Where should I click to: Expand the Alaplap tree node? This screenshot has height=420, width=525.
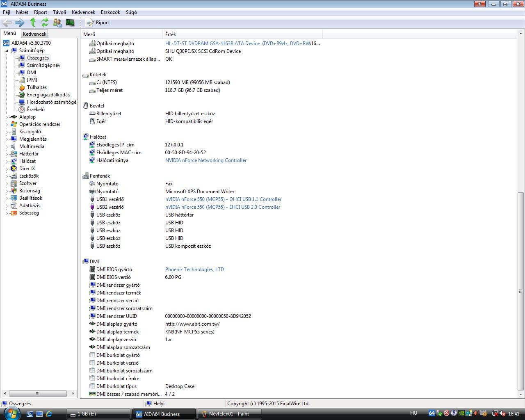[7, 117]
